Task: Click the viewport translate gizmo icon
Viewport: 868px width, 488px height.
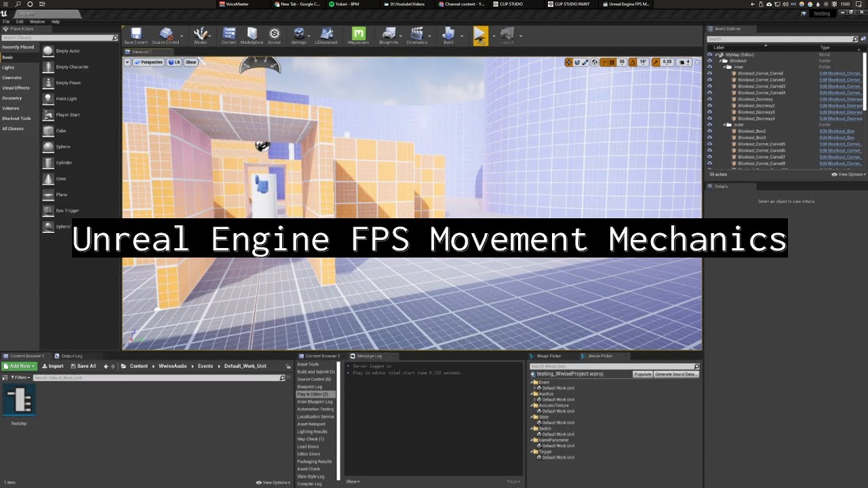Action: coord(569,62)
